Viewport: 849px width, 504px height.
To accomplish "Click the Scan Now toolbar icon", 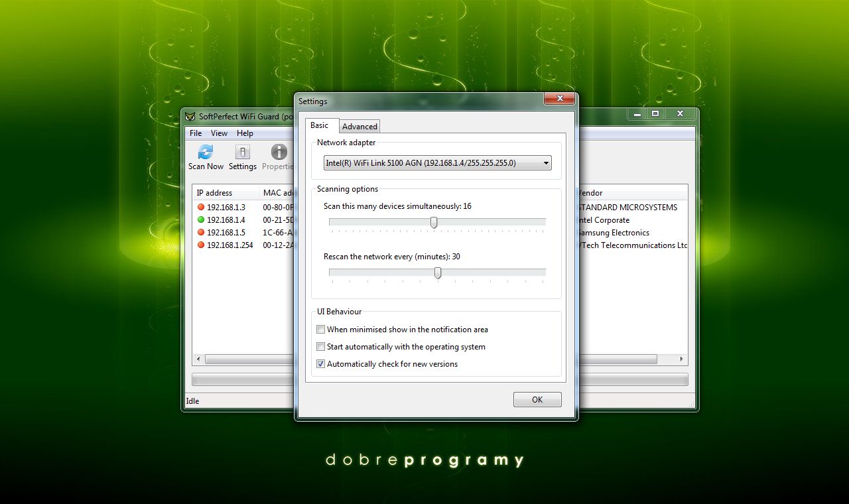I will pos(206,152).
